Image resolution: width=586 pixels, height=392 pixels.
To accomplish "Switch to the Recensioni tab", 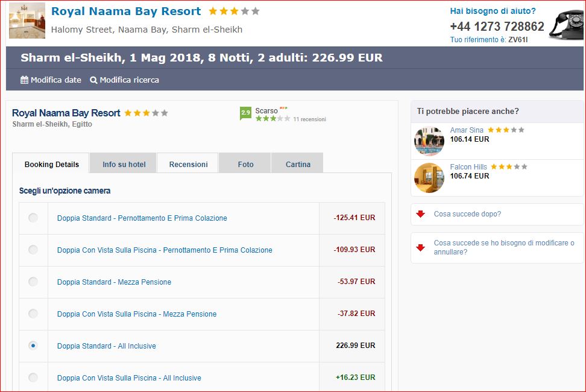I will point(188,164).
